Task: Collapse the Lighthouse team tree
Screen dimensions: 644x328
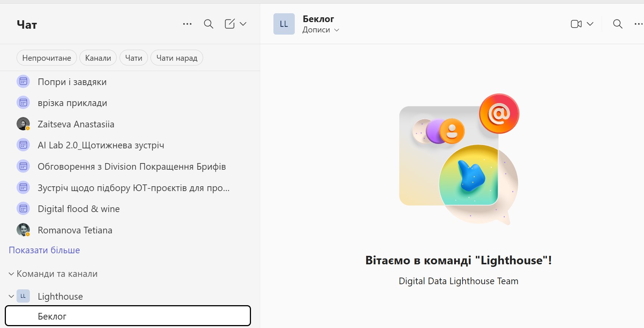Action: [x=11, y=296]
